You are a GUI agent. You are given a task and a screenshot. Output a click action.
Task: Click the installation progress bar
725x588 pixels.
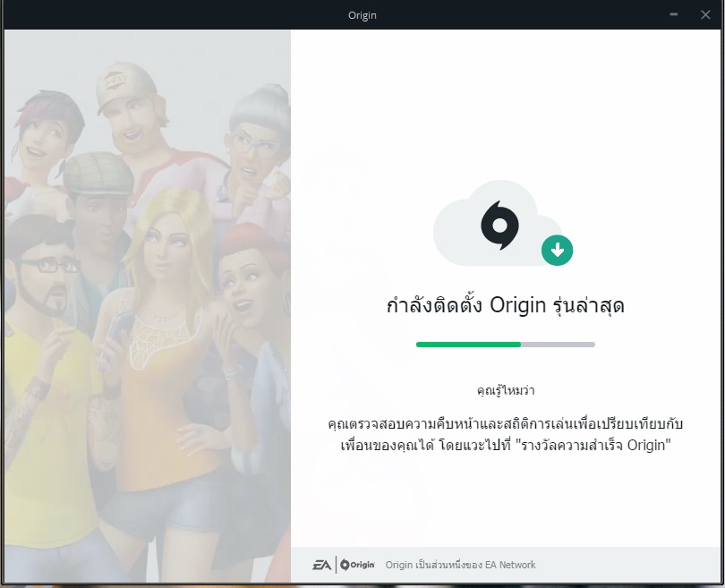(506, 345)
